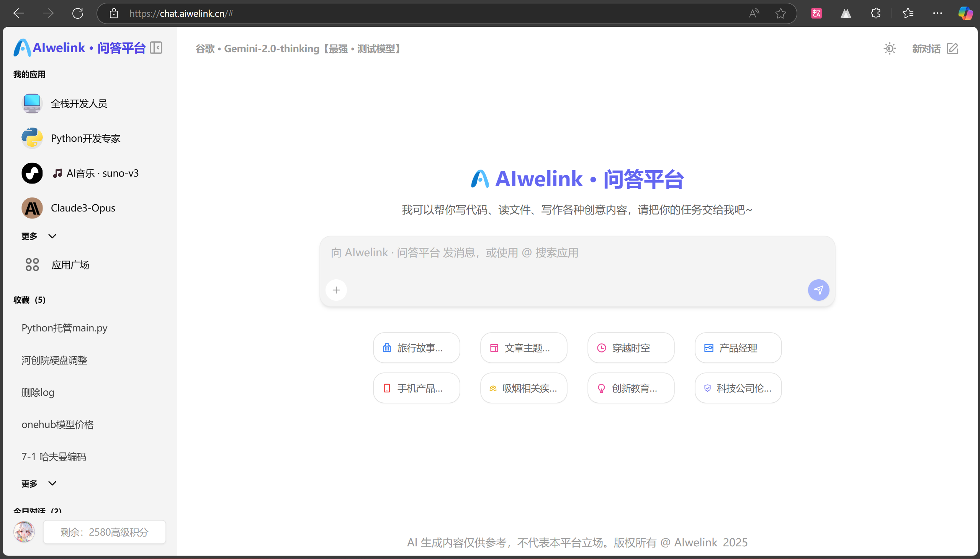Viewport: 980px width, 559px height.
Task: Open the triangle extension icon in toolbar
Action: coord(846,13)
